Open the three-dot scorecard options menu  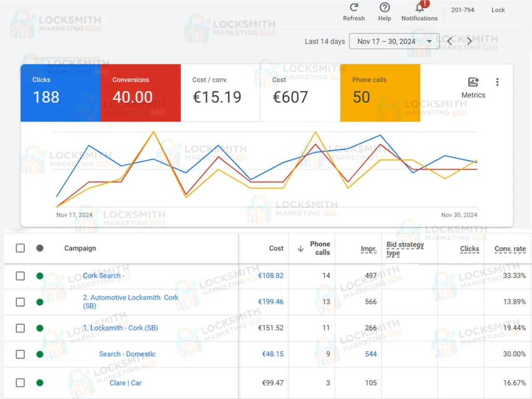click(x=497, y=82)
